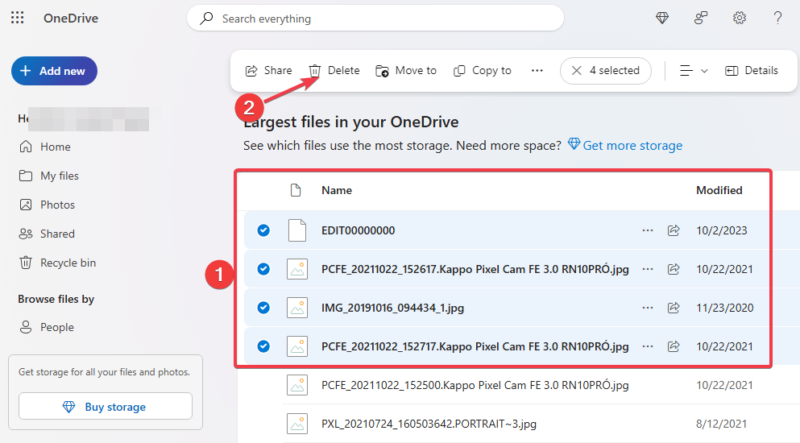Click the Buy storage button
The width and height of the screenshot is (800, 443).
coord(106,406)
